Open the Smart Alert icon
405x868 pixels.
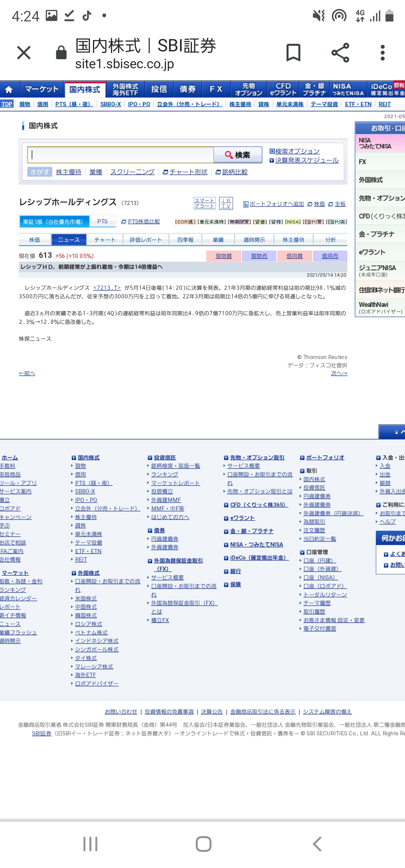coord(204,203)
